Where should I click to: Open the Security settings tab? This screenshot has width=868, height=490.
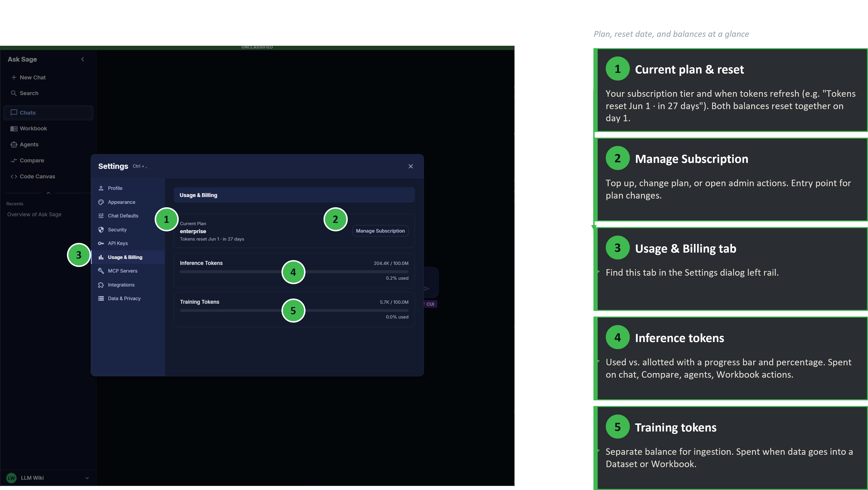(x=128, y=230)
